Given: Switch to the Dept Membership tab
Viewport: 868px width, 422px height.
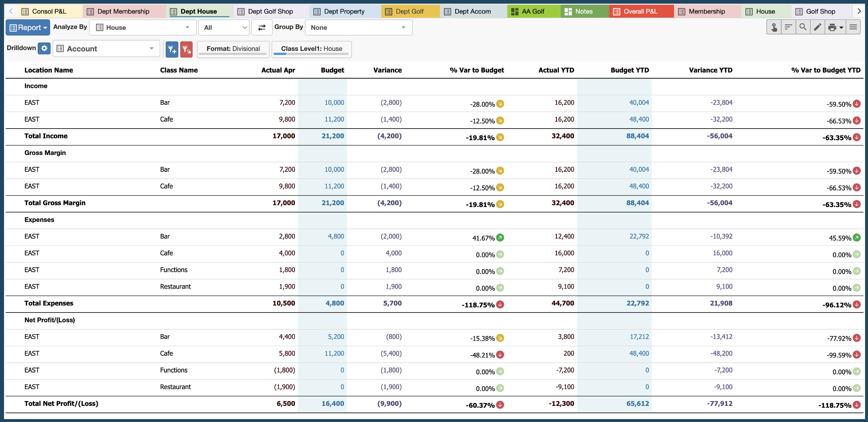Looking at the screenshot, I should [x=124, y=11].
